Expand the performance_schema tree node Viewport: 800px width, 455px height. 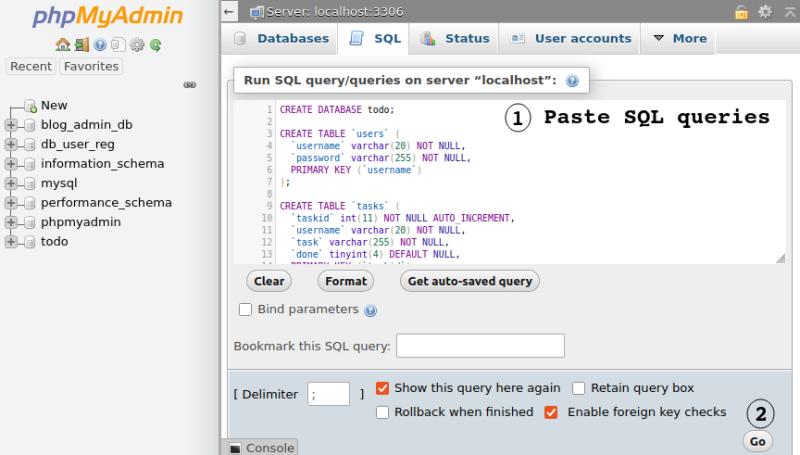pyautogui.click(x=11, y=203)
